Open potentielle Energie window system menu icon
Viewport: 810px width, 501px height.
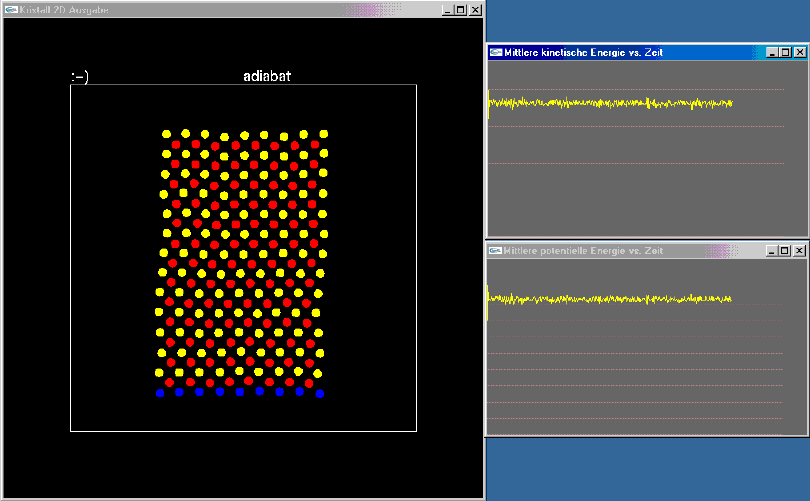point(496,251)
